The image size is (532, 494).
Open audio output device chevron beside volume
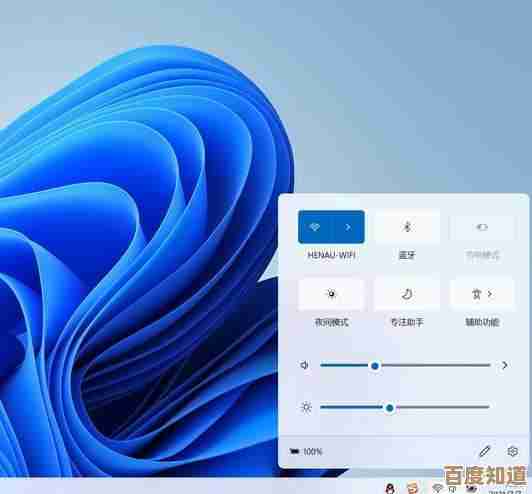tap(505, 365)
